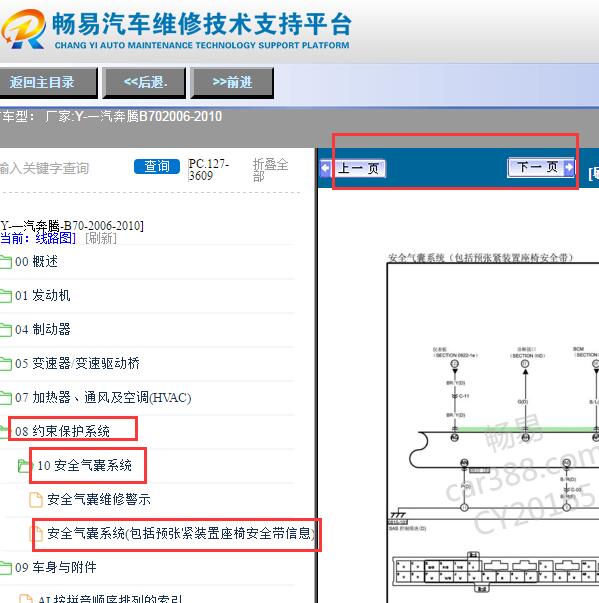
Task: Collapse the 10 安全气囊系统 subfolder
Action: 85,465
